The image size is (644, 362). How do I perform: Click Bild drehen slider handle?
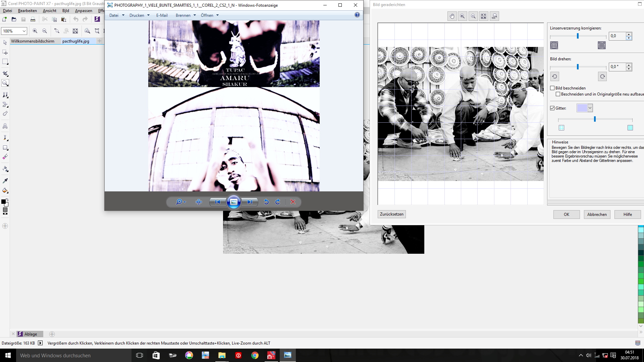click(578, 67)
